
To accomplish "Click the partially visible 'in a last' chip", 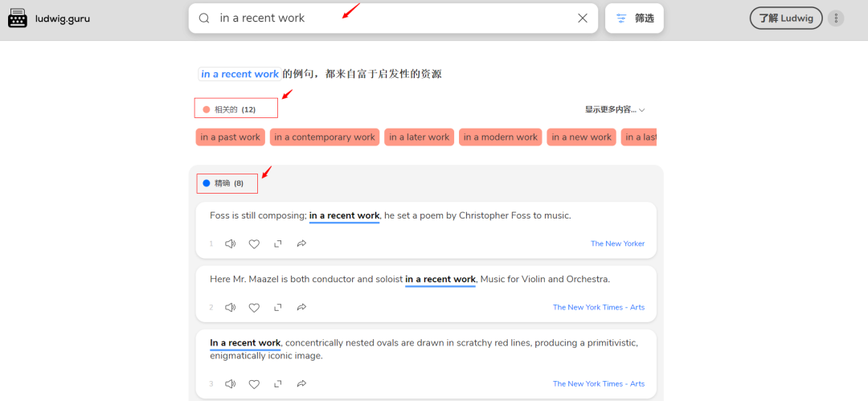I will tap(639, 137).
